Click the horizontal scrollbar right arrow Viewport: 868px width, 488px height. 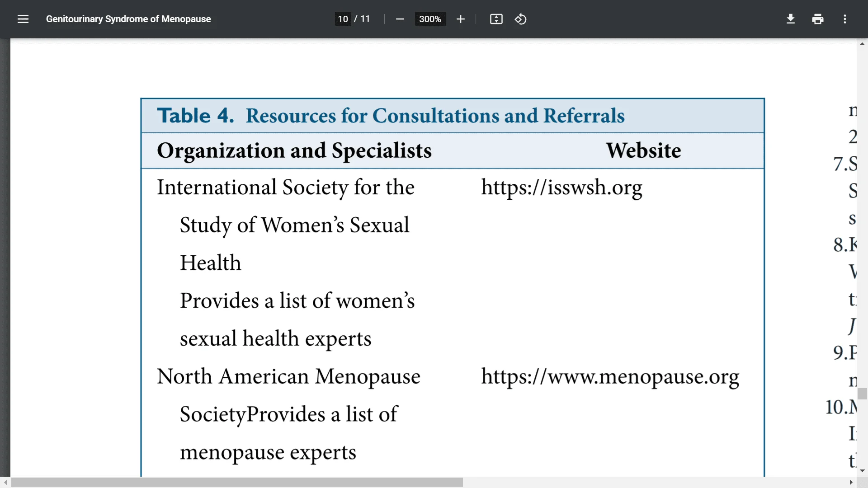tap(851, 482)
